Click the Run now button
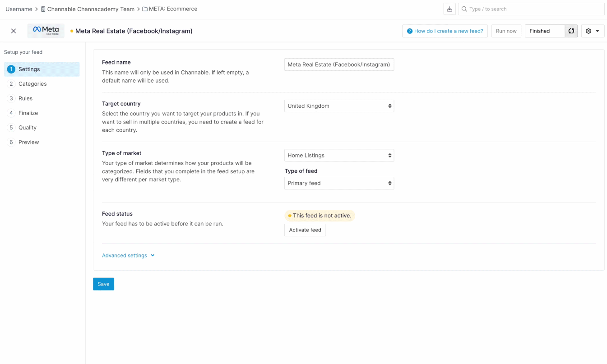Viewport: 607px width, 364px height. click(x=506, y=31)
